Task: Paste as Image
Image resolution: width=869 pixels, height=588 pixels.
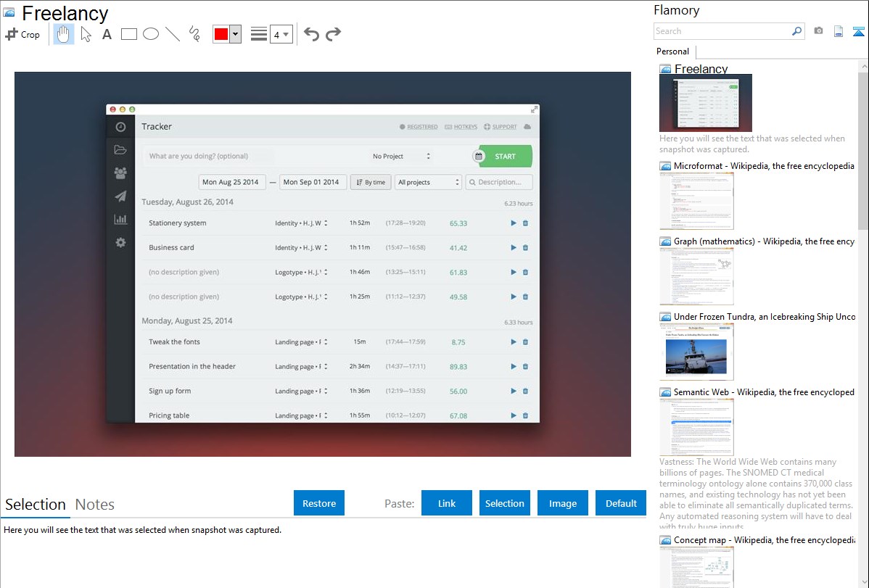Action: coord(563,503)
